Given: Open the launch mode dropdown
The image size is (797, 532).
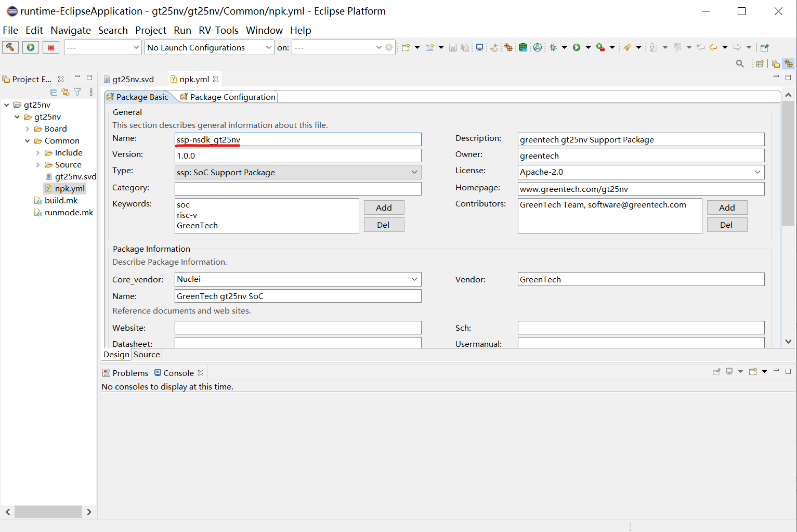Looking at the screenshot, I should pos(103,47).
